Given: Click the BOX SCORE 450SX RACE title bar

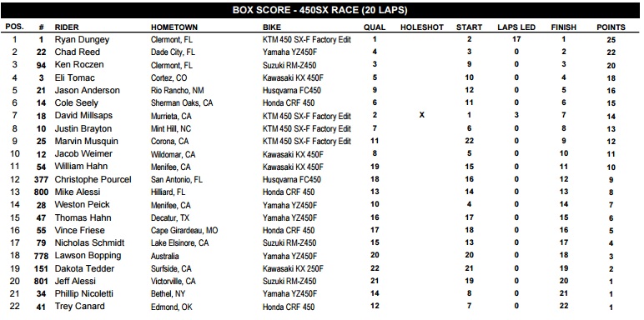Looking at the screenshot, I should point(320,10).
